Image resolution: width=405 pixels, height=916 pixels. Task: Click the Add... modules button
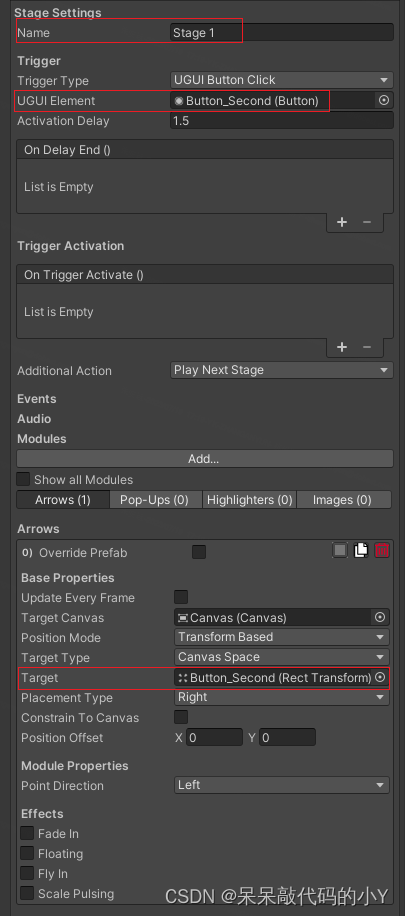click(205, 459)
